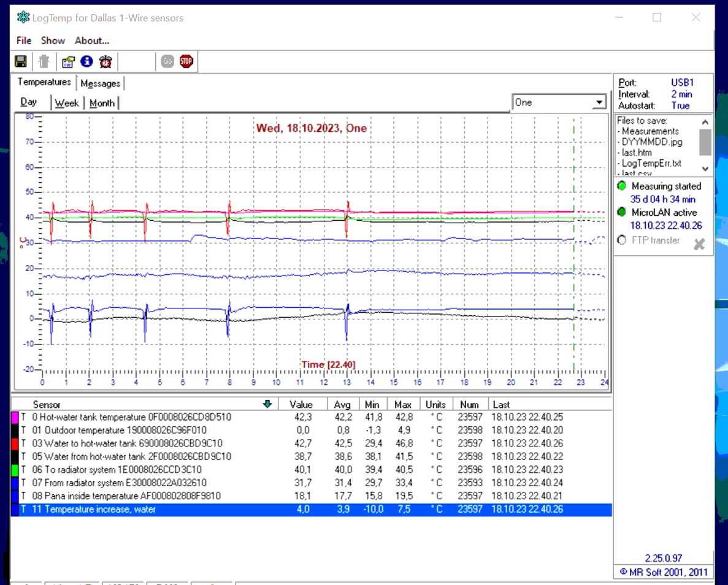728x585 pixels.
Task: Click the Measuring started green indicator
Action: pos(622,186)
